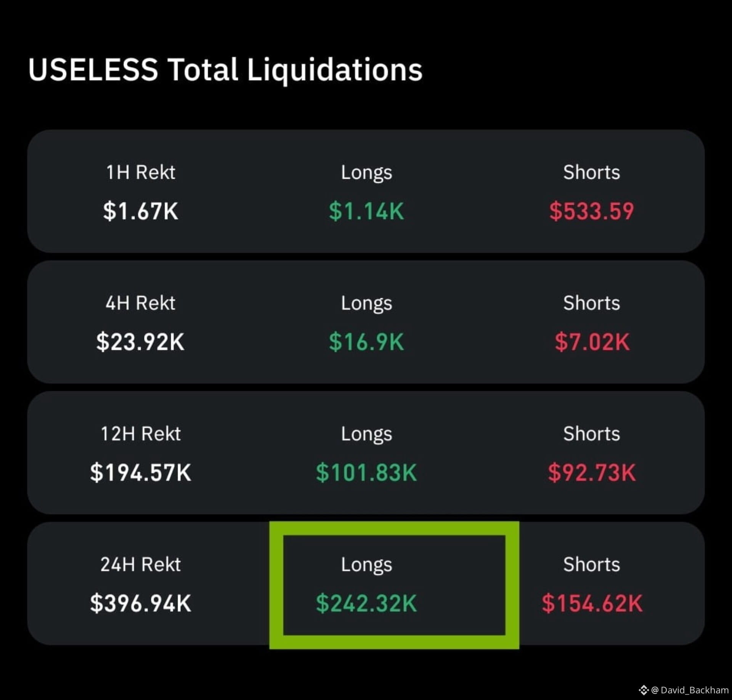Click the 24H Rekt label
This screenshot has width=732, height=700.
point(141,564)
